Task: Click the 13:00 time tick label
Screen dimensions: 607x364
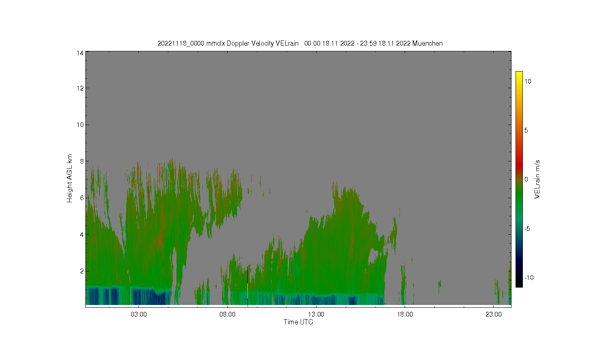Action: coord(316,314)
